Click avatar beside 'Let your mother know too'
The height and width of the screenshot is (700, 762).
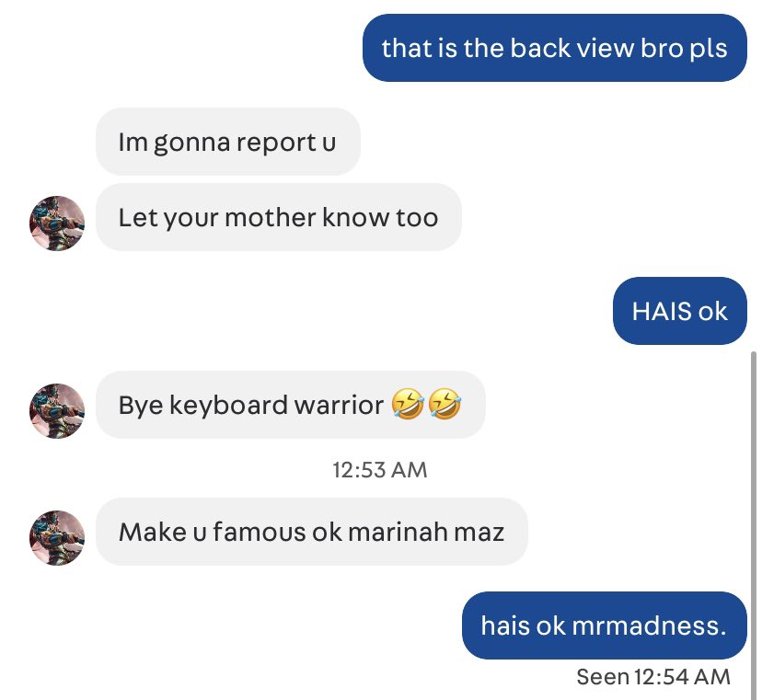(57, 224)
